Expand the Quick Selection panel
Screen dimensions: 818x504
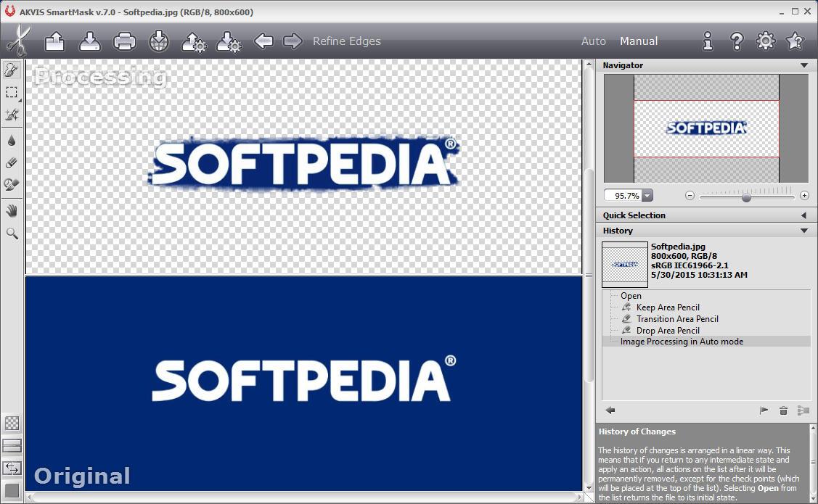[x=804, y=215]
